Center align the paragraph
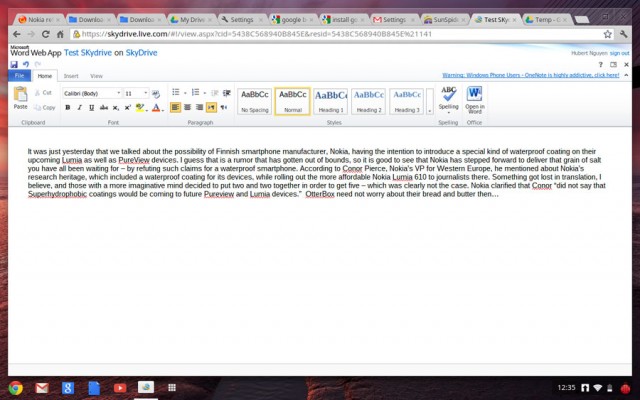Screen dimensions: 640x400 (x=187, y=107)
